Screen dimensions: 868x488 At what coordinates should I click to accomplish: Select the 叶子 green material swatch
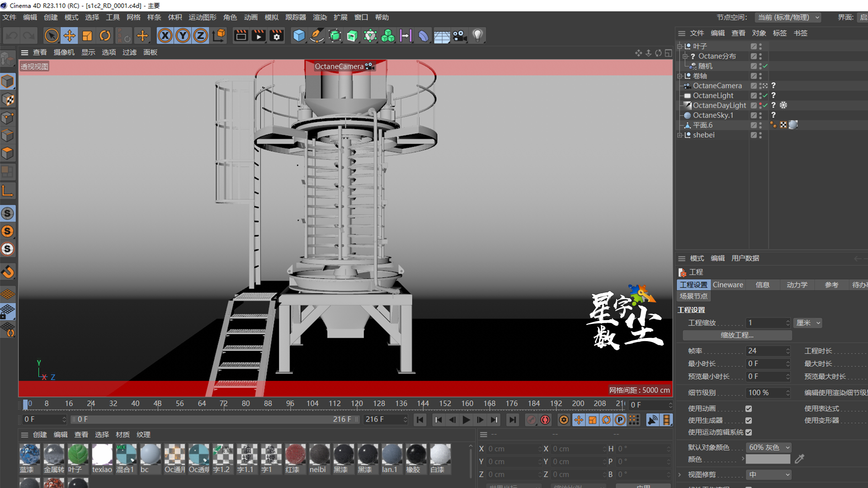(78, 458)
